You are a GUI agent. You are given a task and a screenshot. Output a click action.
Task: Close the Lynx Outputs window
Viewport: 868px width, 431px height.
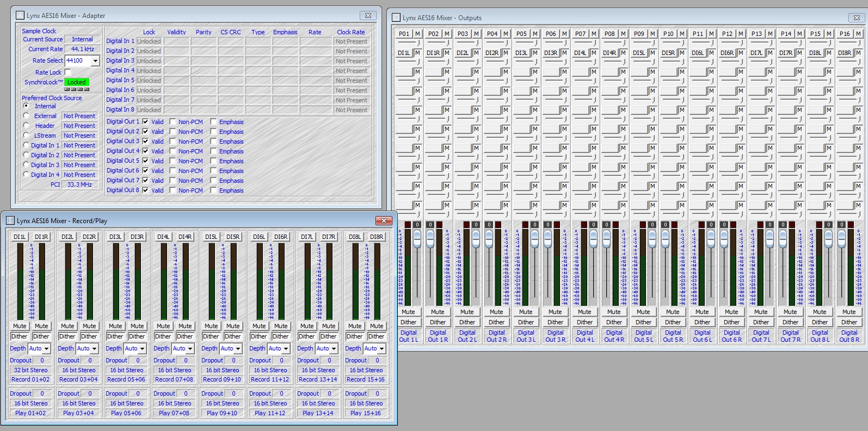tap(857, 18)
